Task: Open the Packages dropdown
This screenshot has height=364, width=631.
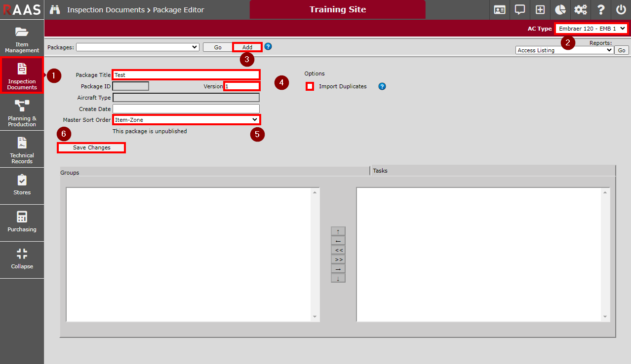Action: pos(137,47)
